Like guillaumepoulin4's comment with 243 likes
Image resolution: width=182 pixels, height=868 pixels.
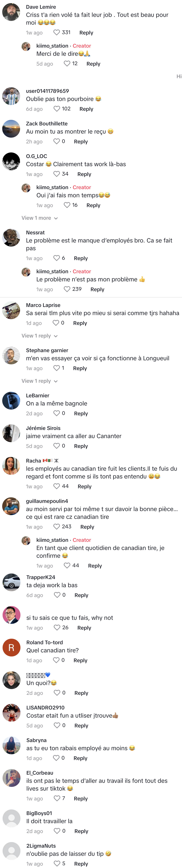pos(56,526)
